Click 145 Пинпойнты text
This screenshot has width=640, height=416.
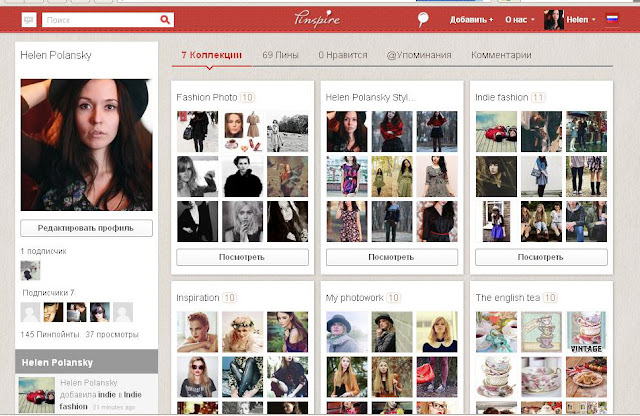[50, 335]
